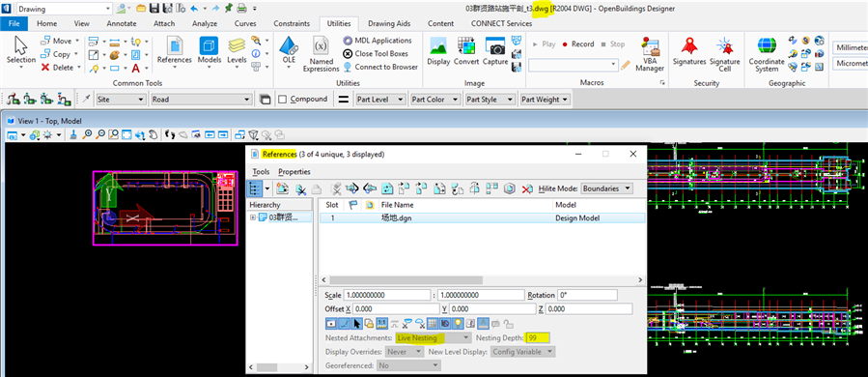This screenshot has width=868, height=377.
Task: Toggle the light bulb reference setting
Action: tap(458, 323)
